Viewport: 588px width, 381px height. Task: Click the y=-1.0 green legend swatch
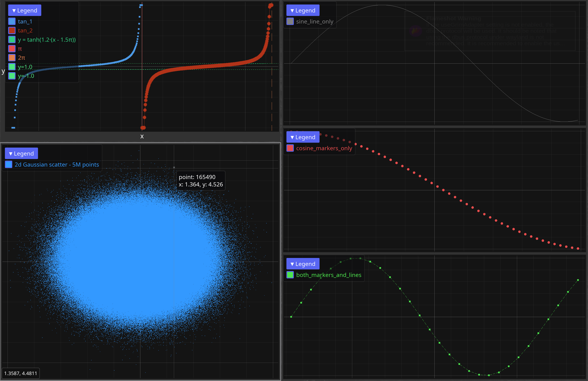click(x=12, y=76)
